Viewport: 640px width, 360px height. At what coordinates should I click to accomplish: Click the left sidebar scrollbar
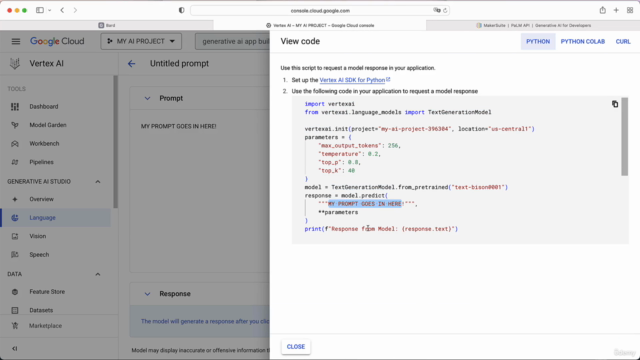pos(116,142)
